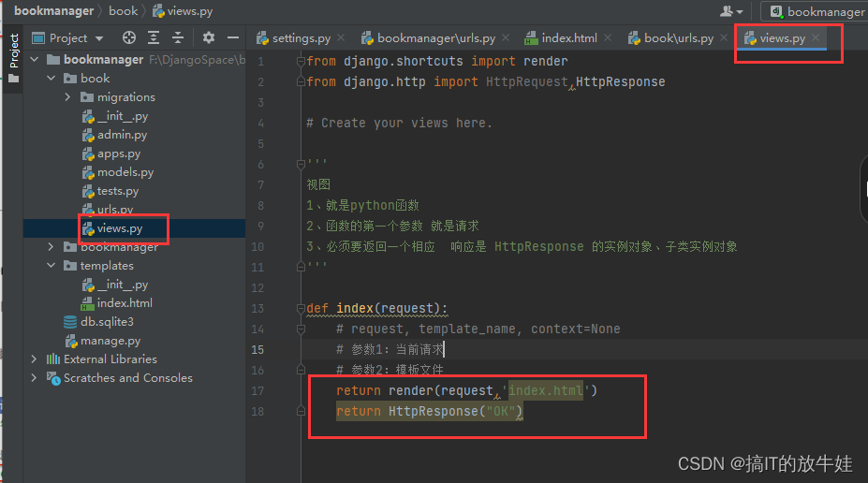Expand Scratches and Consoles node
The image size is (868, 483).
coord(35,378)
